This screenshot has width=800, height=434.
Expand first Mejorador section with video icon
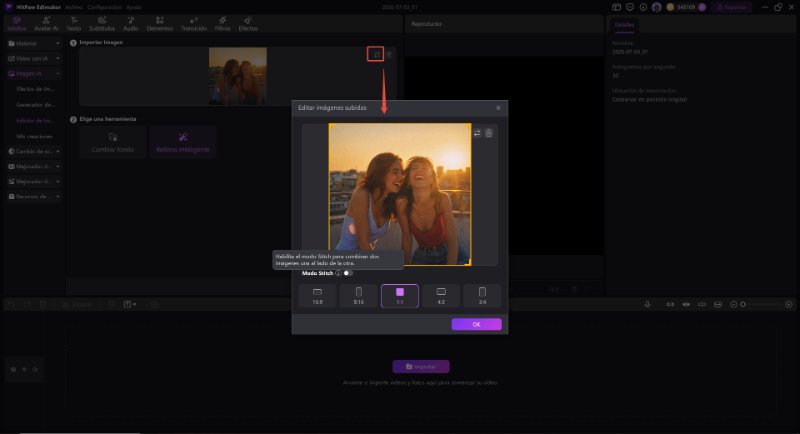point(34,166)
